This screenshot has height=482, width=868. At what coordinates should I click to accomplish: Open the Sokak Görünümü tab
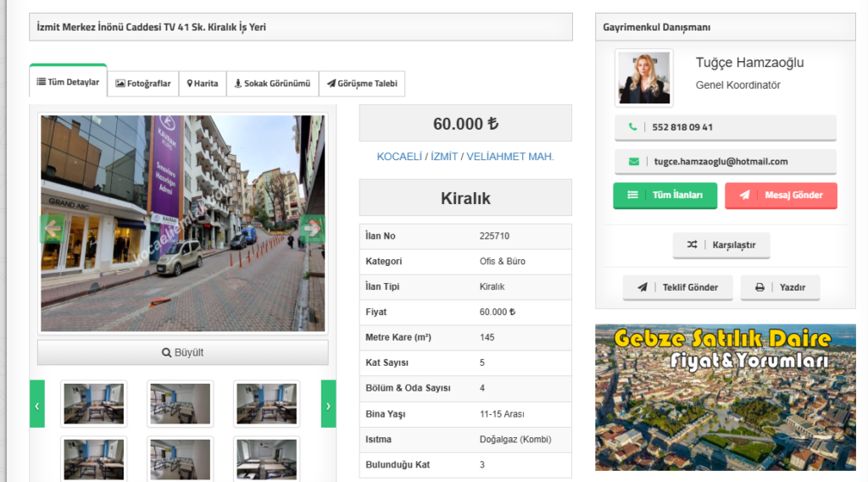272,83
